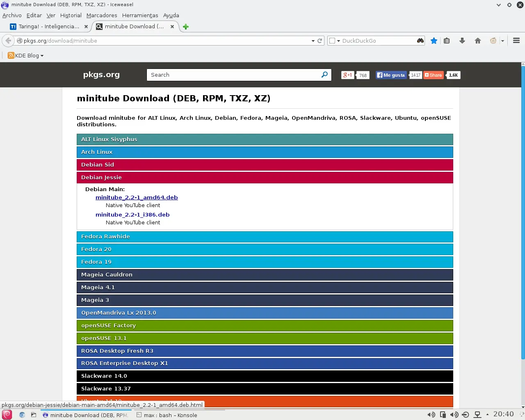The width and height of the screenshot is (525, 420).
Task: Click the site identity globe in address bar
Action: (x=19, y=41)
